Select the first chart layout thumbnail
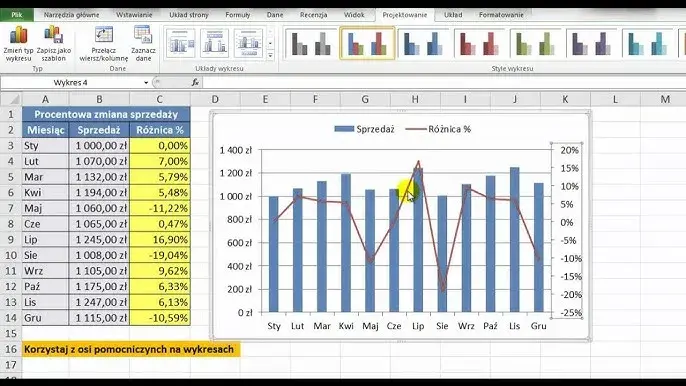This screenshot has height=386, width=686. pyautogui.click(x=181, y=43)
